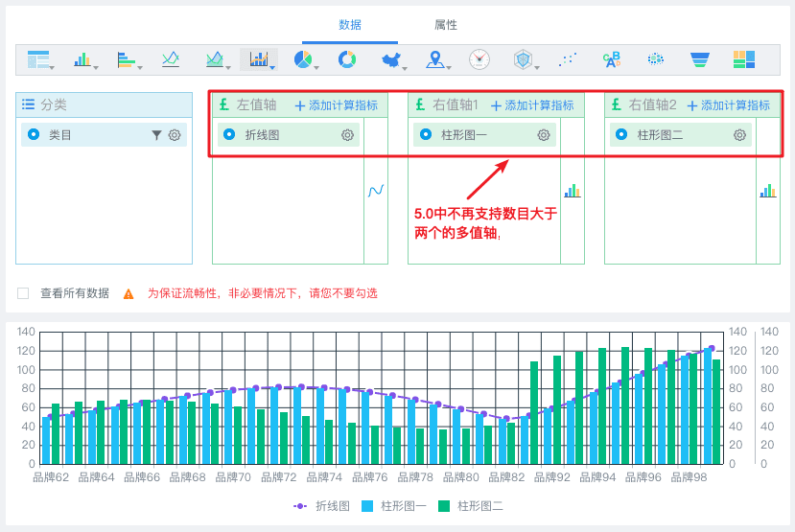Toggle the 柱形图二 field radio button

621,134
